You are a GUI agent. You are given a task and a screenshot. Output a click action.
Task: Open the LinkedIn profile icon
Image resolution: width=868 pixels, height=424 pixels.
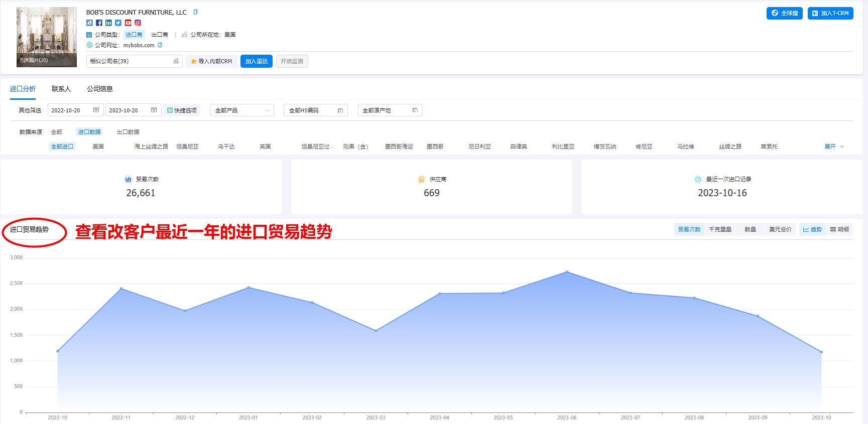[x=108, y=23]
